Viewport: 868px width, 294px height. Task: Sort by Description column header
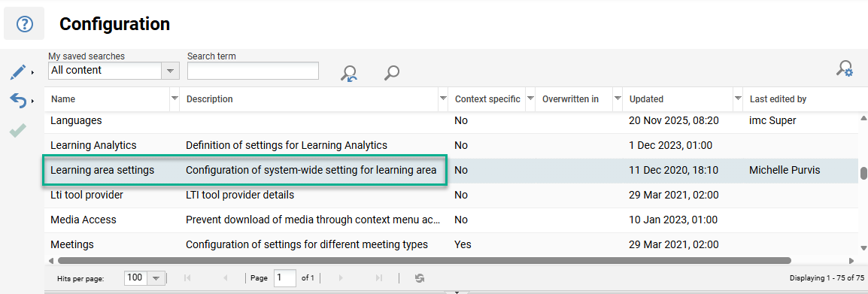210,99
